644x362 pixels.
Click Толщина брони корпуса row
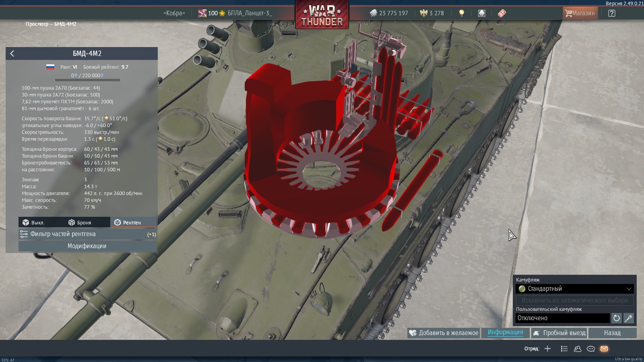point(70,149)
